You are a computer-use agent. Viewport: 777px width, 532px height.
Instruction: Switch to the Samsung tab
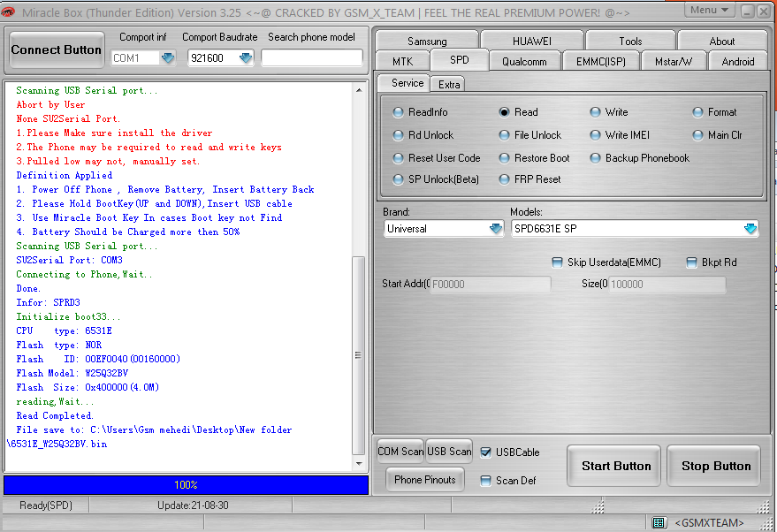click(427, 41)
